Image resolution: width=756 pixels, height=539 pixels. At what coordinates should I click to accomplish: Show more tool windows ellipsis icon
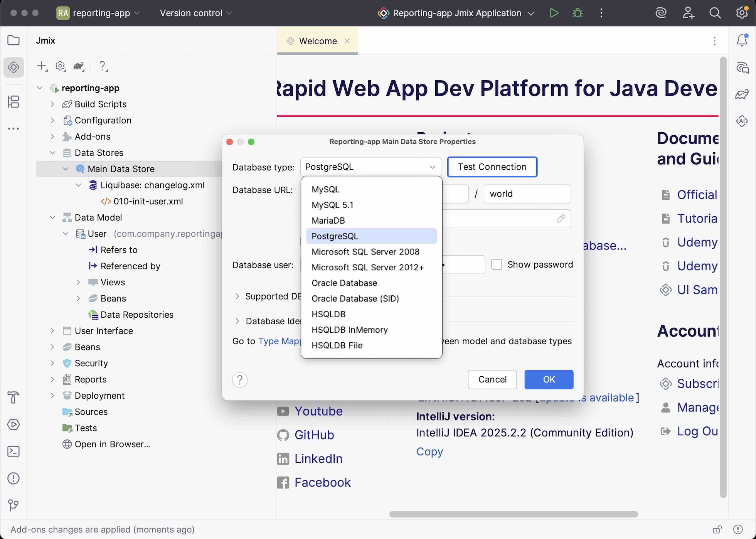point(13,129)
